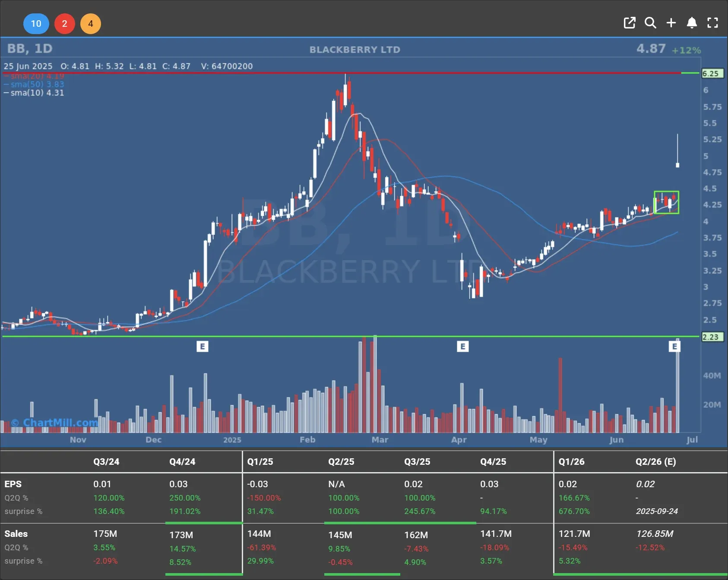Click the 121.7M sales value

(x=574, y=534)
